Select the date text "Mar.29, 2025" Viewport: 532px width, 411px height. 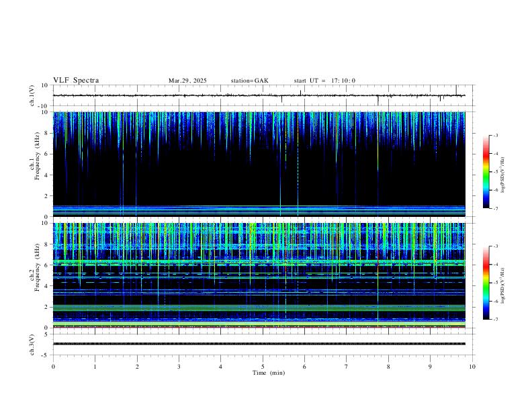pos(187,81)
